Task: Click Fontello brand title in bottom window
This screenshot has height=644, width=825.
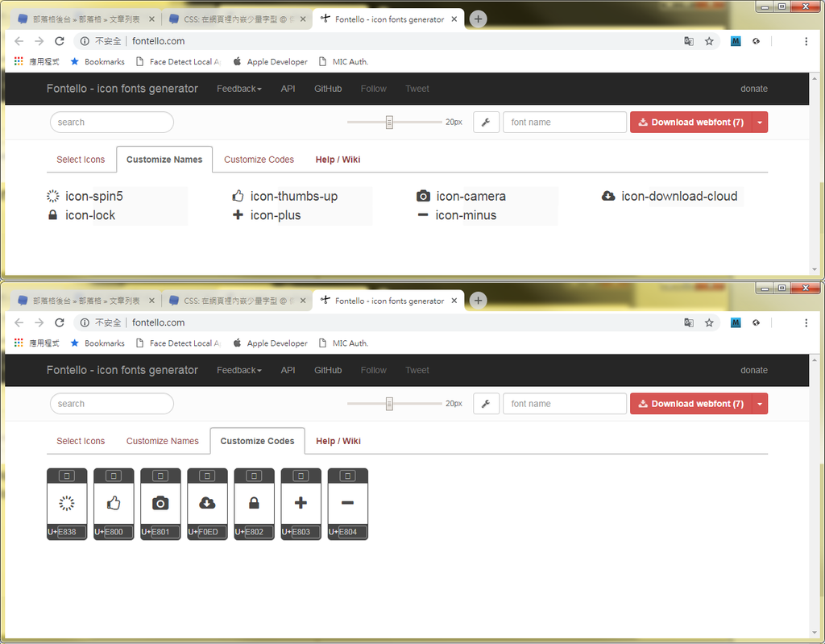Action: pyautogui.click(x=122, y=371)
